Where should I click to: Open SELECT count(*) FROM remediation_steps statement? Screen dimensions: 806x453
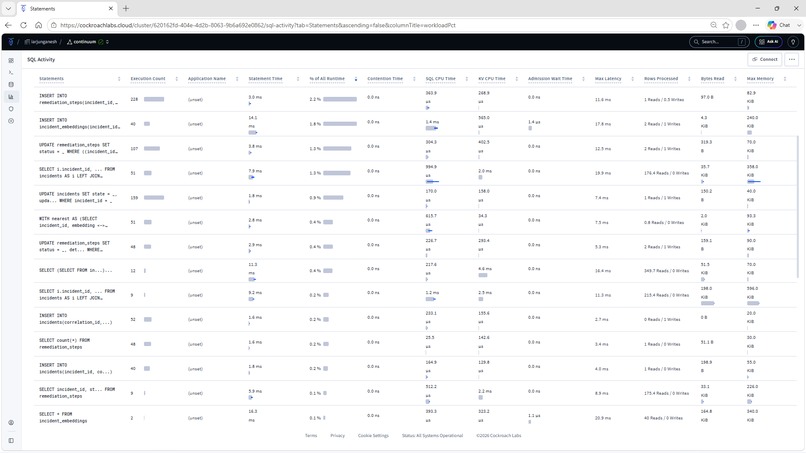coord(64,343)
